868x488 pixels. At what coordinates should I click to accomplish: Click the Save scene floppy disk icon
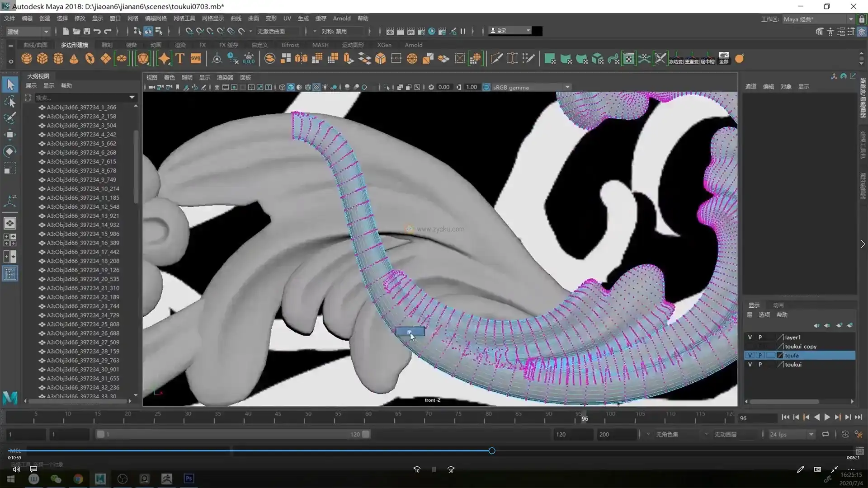(x=87, y=31)
